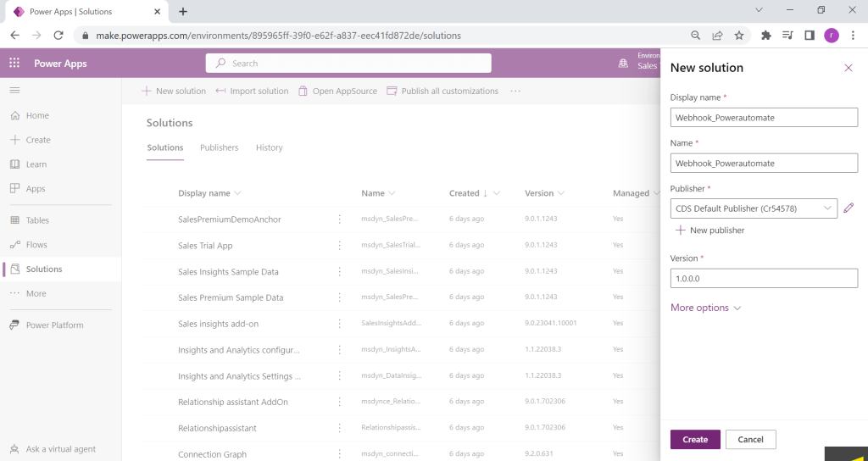Click the edit publisher pencil icon

point(849,208)
